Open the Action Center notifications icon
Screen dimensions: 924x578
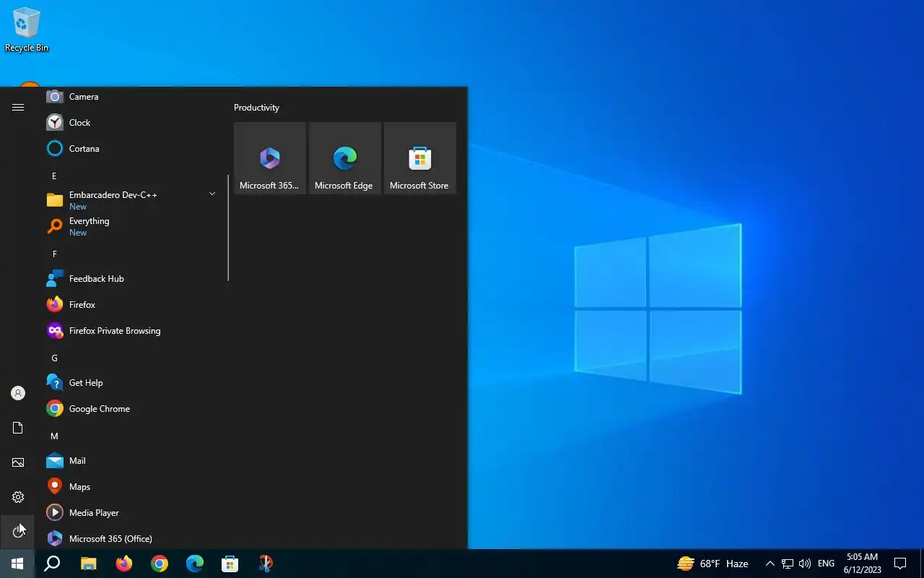pos(900,564)
